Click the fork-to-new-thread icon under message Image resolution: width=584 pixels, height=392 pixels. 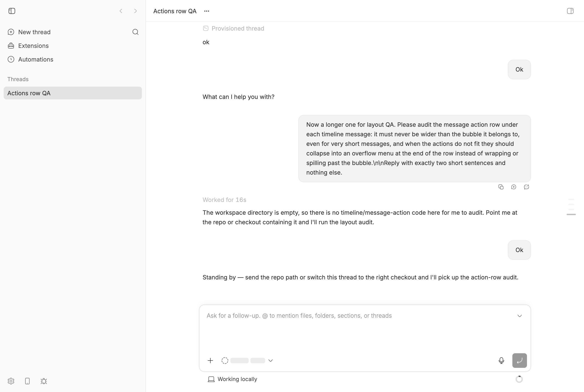(514, 187)
